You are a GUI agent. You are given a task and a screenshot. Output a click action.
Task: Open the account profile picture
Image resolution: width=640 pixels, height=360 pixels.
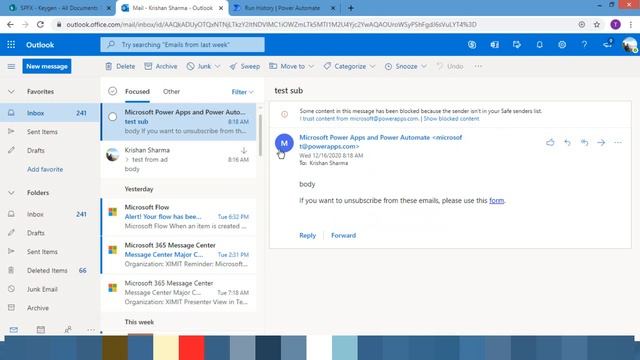coord(629,44)
